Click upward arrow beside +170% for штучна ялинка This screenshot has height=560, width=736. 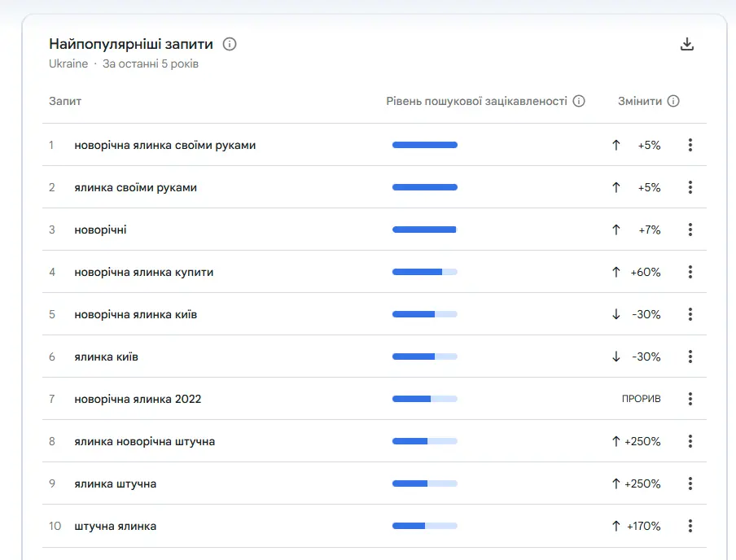pos(616,526)
